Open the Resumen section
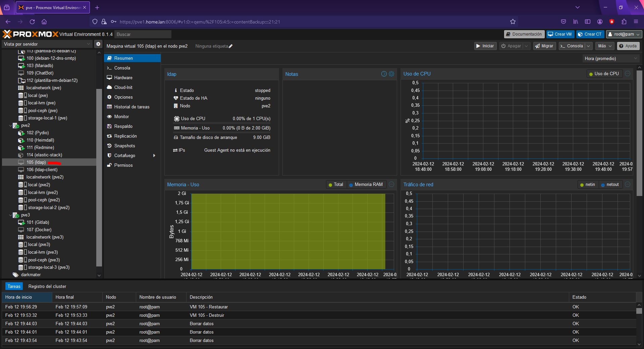This screenshot has width=644, height=349. click(x=132, y=58)
